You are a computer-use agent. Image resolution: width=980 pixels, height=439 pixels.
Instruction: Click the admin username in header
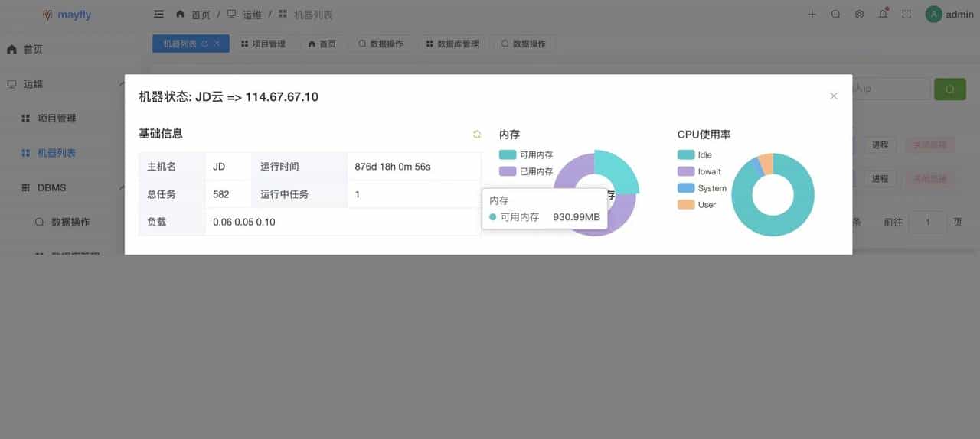coord(960,15)
